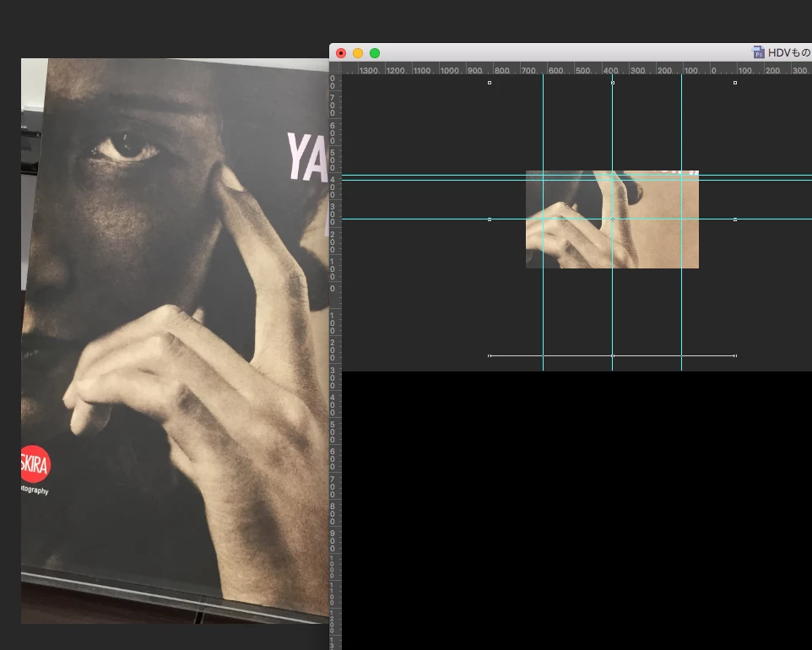The height and width of the screenshot is (650, 812).
Task: Click the transform center reference point
Action: [x=613, y=219]
